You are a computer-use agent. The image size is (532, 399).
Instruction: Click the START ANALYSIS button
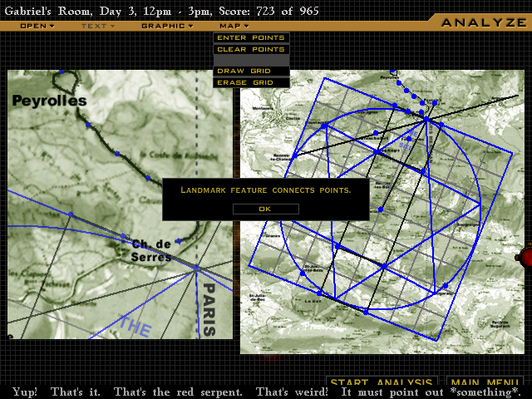point(382,381)
